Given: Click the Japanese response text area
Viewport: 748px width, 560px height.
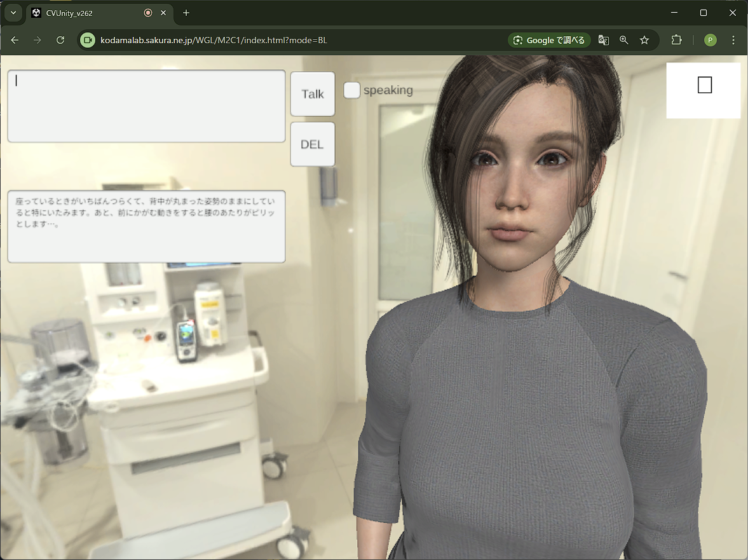Looking at the screenshot, I should click(x=146, y=226).
